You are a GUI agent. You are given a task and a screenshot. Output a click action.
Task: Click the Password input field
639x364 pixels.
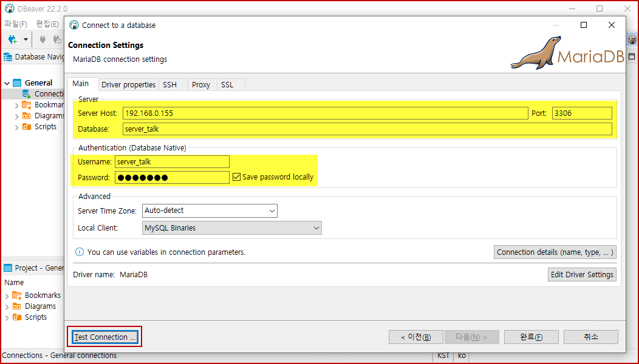point(172,178)
